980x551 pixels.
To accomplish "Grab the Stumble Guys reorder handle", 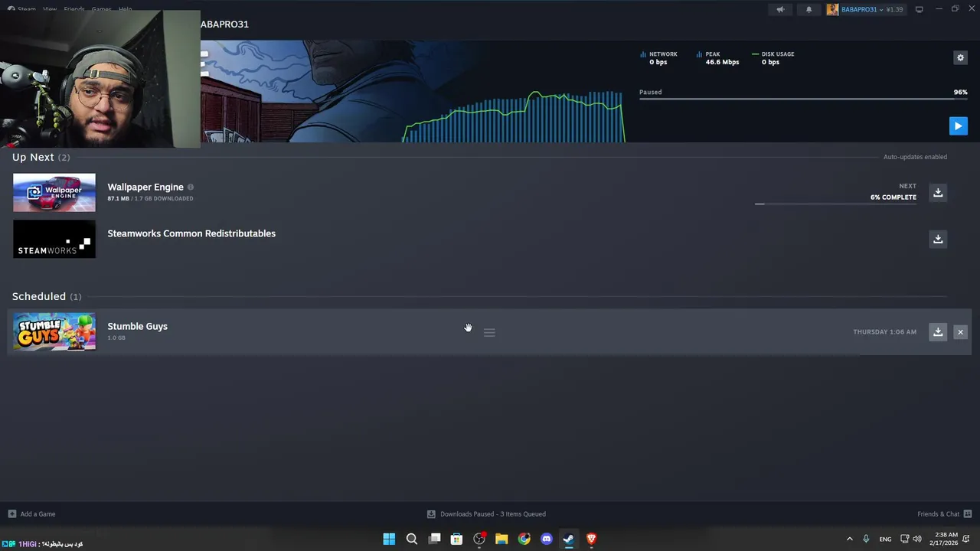I will pos(489,332).
